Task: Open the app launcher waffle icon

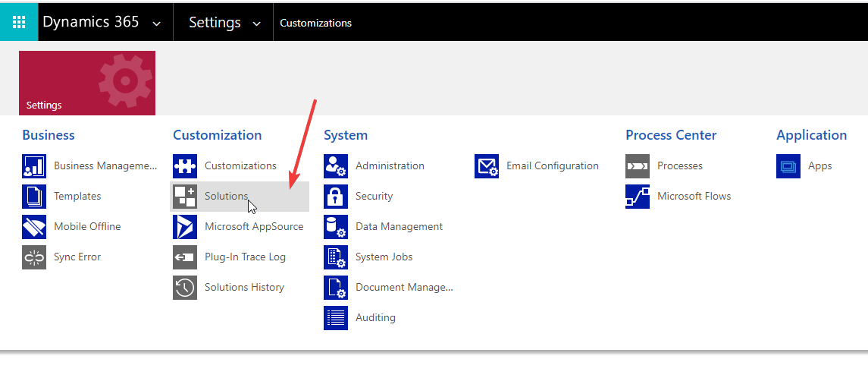Action: pos(19,22)
